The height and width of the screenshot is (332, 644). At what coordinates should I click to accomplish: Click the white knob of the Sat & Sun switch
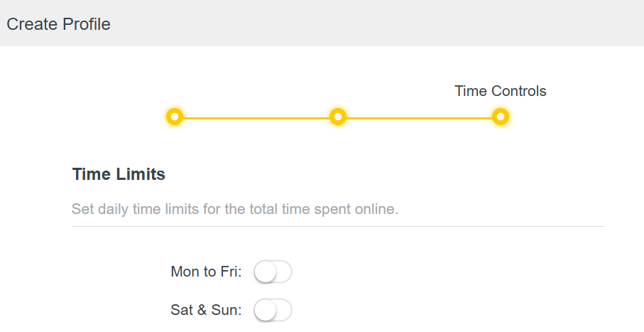tap(265, 310)
